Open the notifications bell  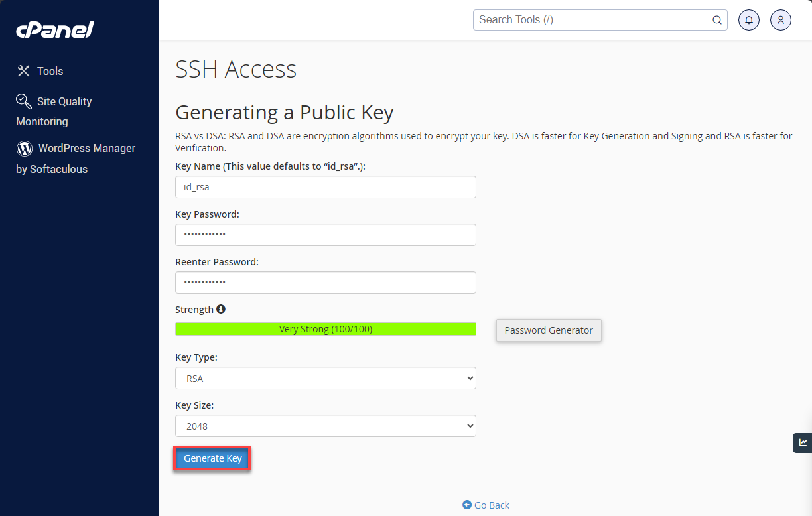(748, 20)
